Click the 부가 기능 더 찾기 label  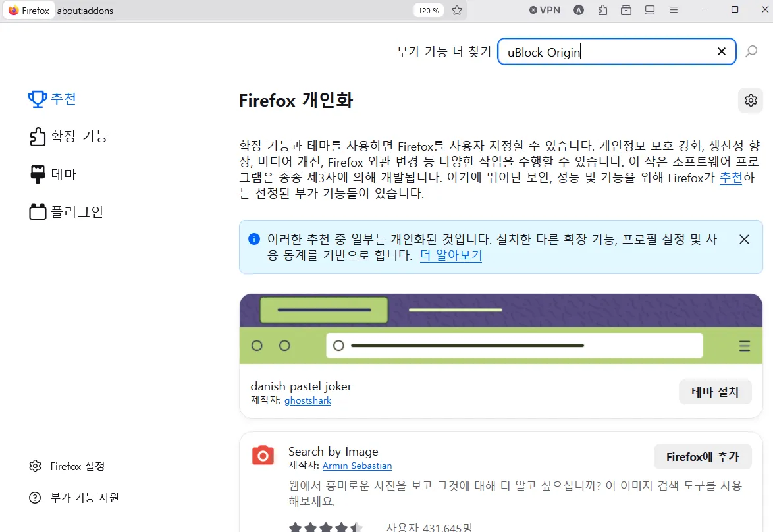tap(444, 52)
